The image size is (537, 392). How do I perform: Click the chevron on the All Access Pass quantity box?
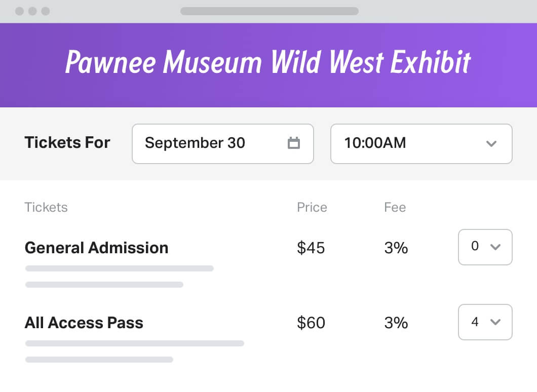495,323
